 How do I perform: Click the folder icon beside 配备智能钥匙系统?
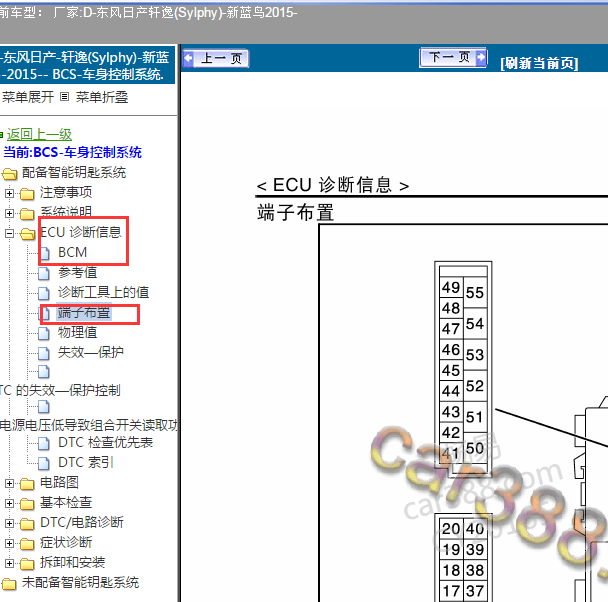pyautogui.click(x=9, y=174)
